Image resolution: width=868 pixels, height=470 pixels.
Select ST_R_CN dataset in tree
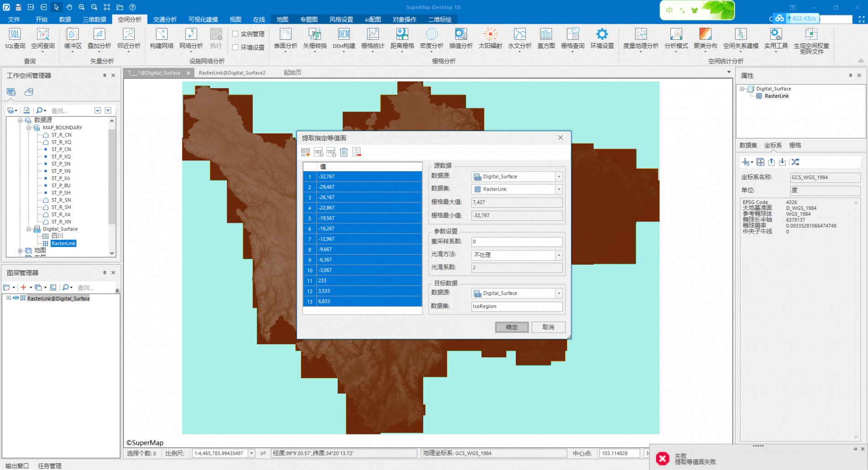click(61, 135)
